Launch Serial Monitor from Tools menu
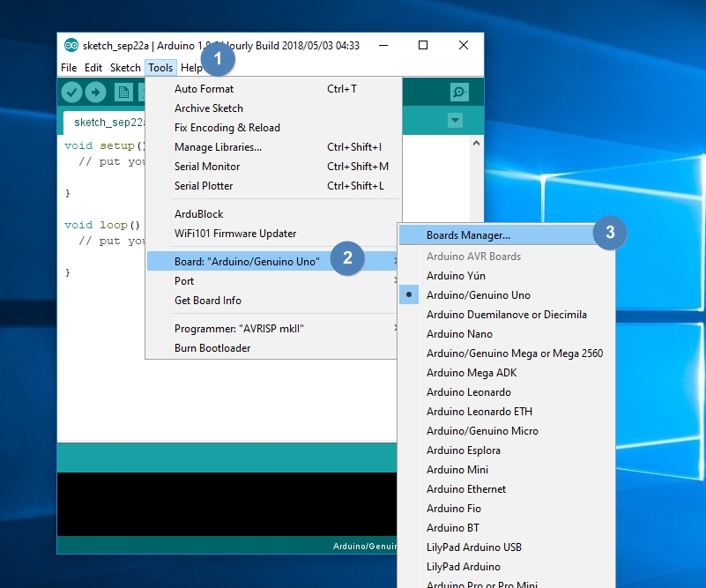The image size is (706, 588). pyautogui.click(x=273, y=166)
